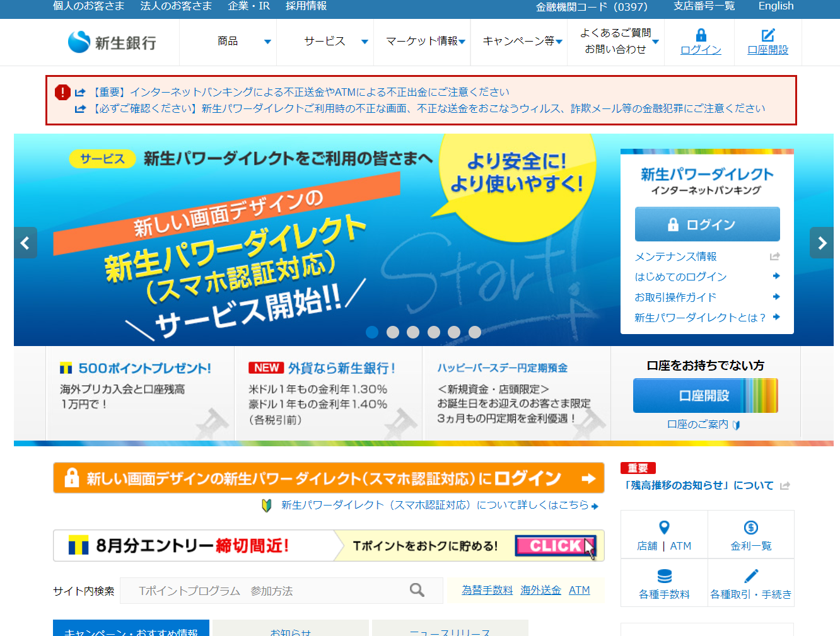The image size is (840, 636).
Task: Click the red warning exclamation icon
Action: (x=62, y=92)
